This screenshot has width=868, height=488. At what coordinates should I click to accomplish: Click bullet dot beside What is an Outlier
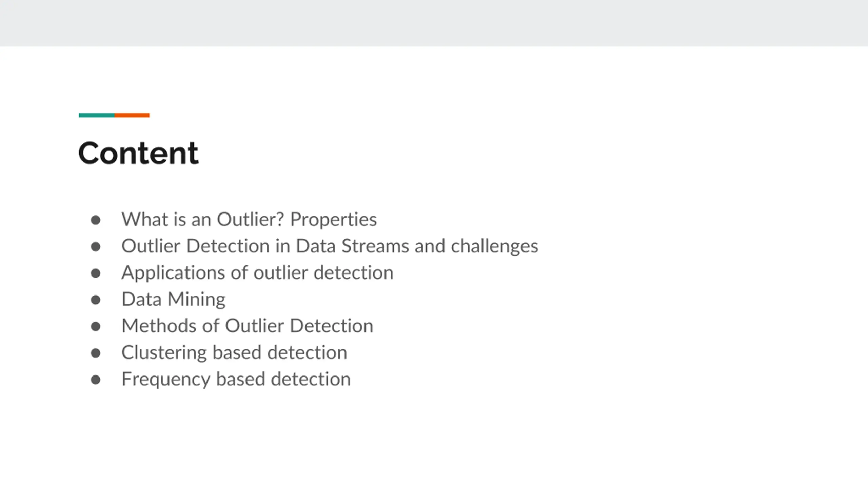[96, 220]
